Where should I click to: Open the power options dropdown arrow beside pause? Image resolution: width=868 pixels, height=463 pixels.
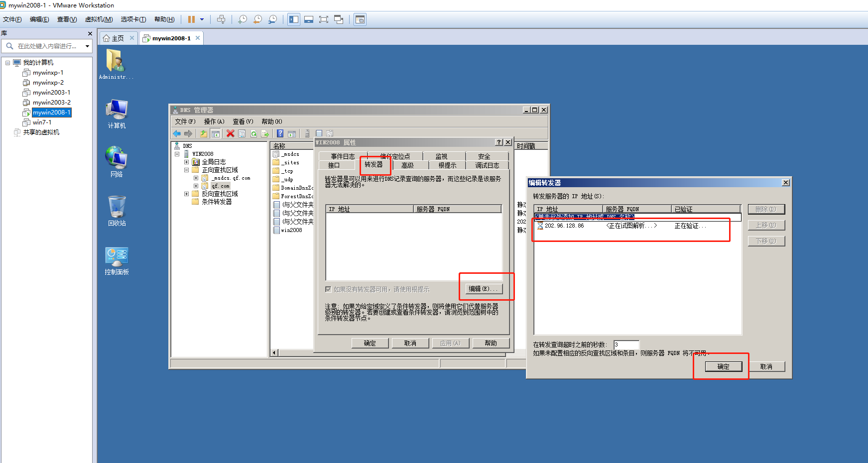pos(202,19)
